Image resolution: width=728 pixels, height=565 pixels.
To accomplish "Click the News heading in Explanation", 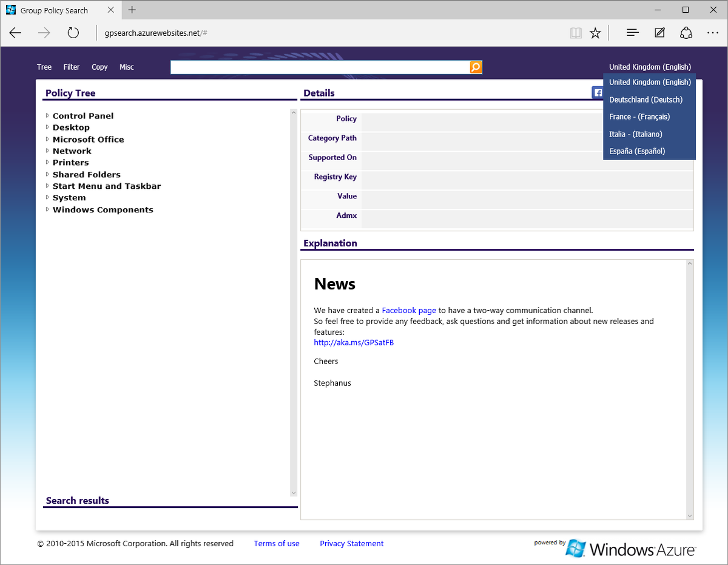I will [335, 284].
